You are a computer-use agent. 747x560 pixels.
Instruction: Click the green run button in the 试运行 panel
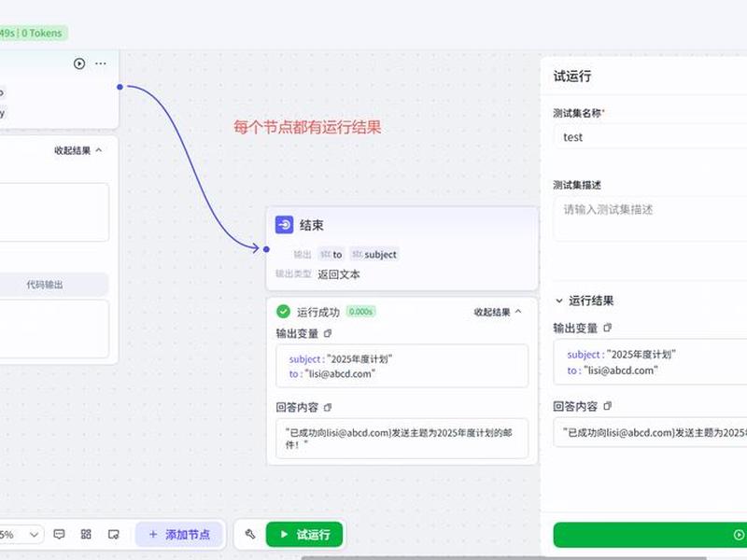tap(650, 535)
